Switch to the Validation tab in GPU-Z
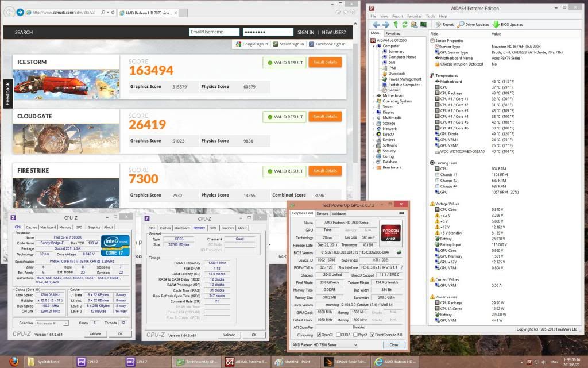 (x=339, y=214)
